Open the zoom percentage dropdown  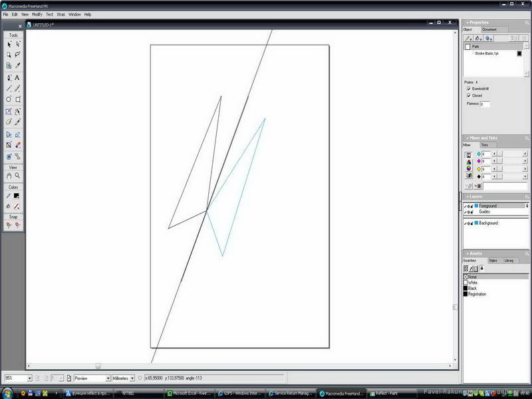[x=29, y=378]
